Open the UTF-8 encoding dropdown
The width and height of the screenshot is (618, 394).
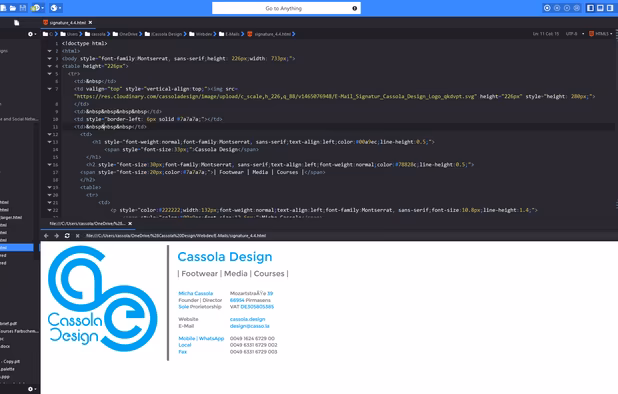click(574, 34)
